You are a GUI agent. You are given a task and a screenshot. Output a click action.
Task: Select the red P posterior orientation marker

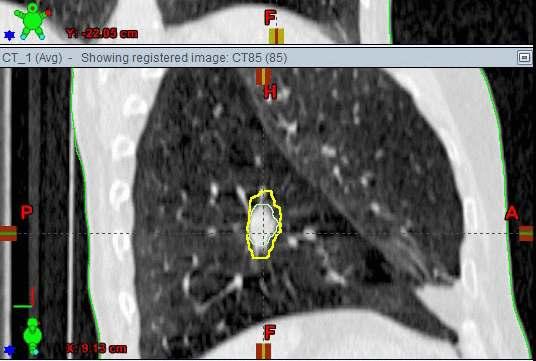(x=26, y=212)
